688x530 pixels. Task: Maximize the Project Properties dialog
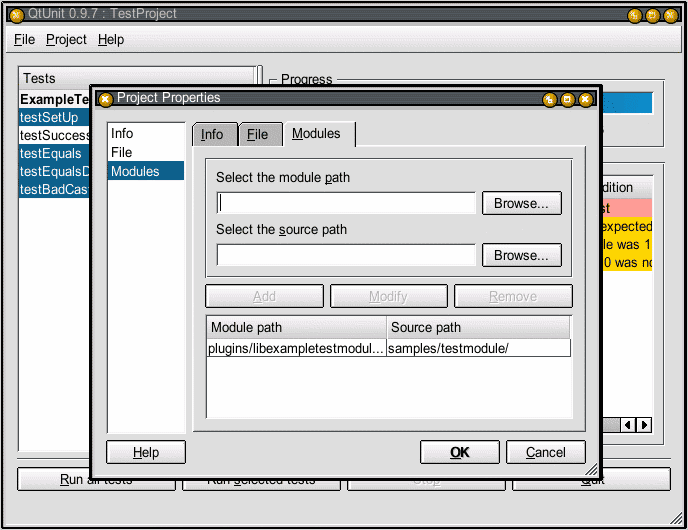tap(567, 100)
